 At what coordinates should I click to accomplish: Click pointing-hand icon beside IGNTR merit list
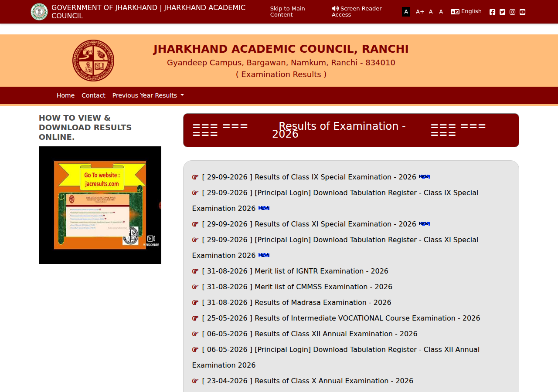tap(195, 271)
